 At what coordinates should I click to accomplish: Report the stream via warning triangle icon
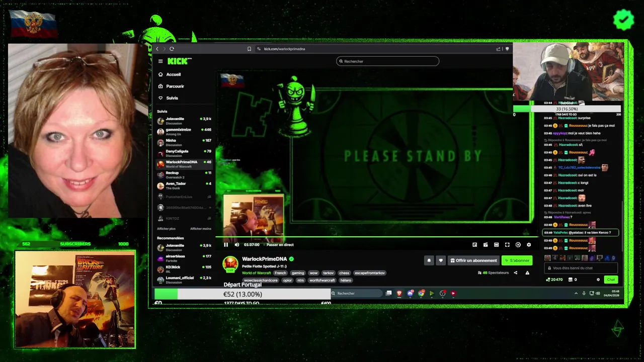point(527,273)
